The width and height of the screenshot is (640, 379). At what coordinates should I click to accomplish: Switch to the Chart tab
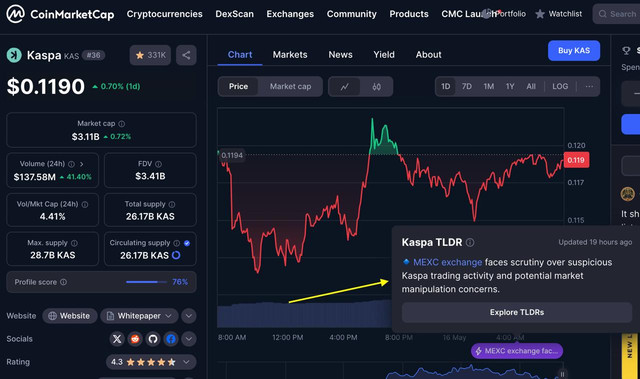click(x=240, y=55)
